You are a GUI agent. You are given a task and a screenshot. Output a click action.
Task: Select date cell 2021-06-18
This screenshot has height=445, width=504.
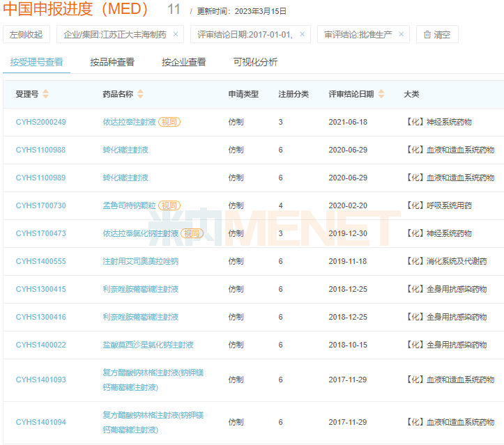(348, 122)
